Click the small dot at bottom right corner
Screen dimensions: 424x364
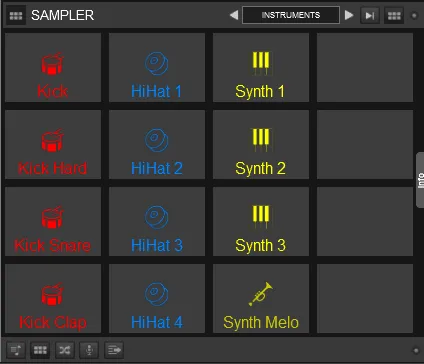pos(416,350)
